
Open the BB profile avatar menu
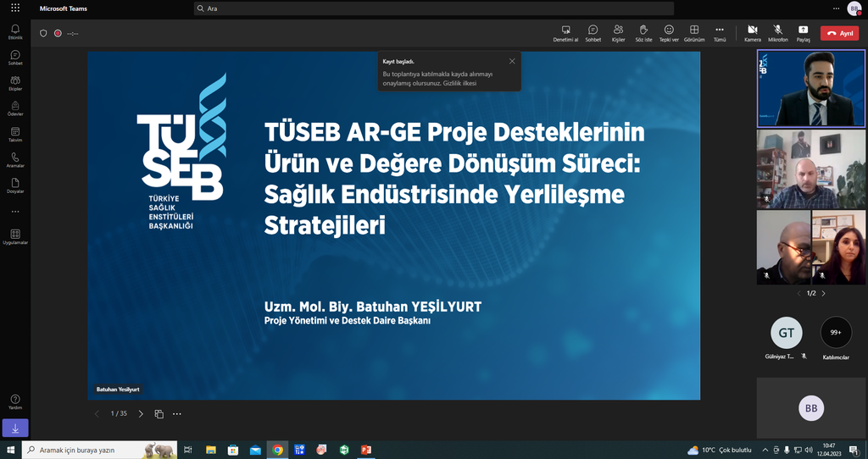pos(854,8)
